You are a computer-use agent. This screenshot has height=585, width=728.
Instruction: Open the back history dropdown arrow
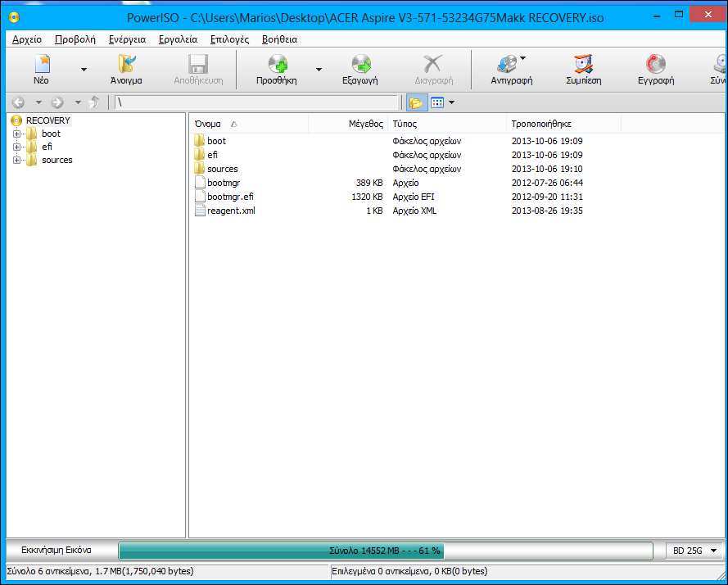(x=38, y=102)
